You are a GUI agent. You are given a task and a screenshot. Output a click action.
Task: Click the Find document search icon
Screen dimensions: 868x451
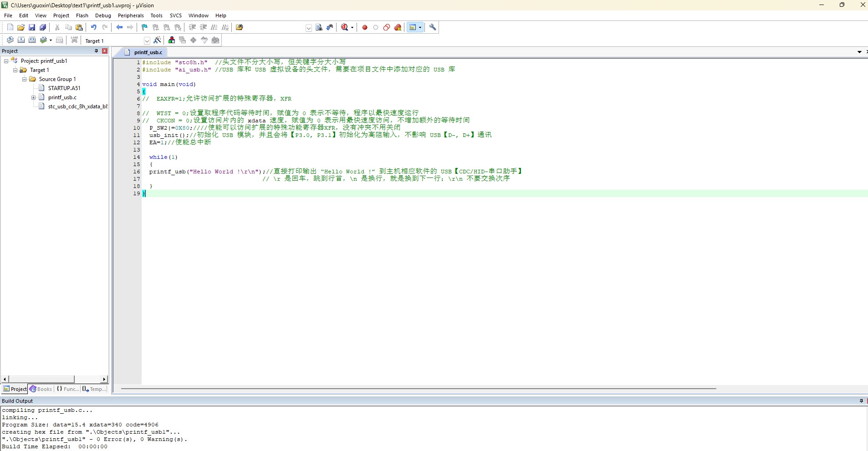point(319,27)
